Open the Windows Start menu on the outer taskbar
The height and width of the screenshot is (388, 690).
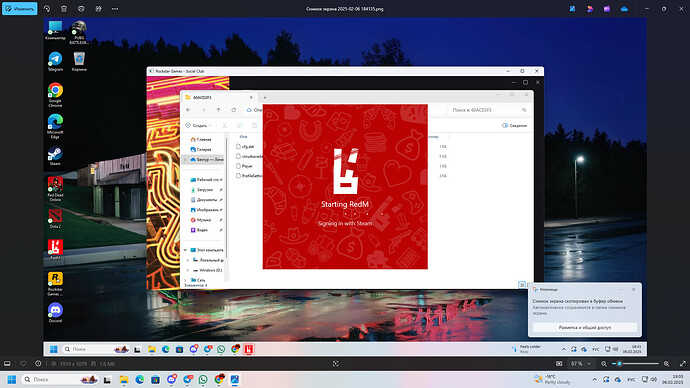pyautogui.click(x=12, y=379)
